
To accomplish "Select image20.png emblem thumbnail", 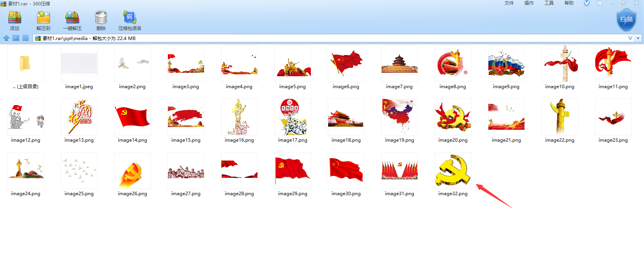I will [x=453, y=117].
